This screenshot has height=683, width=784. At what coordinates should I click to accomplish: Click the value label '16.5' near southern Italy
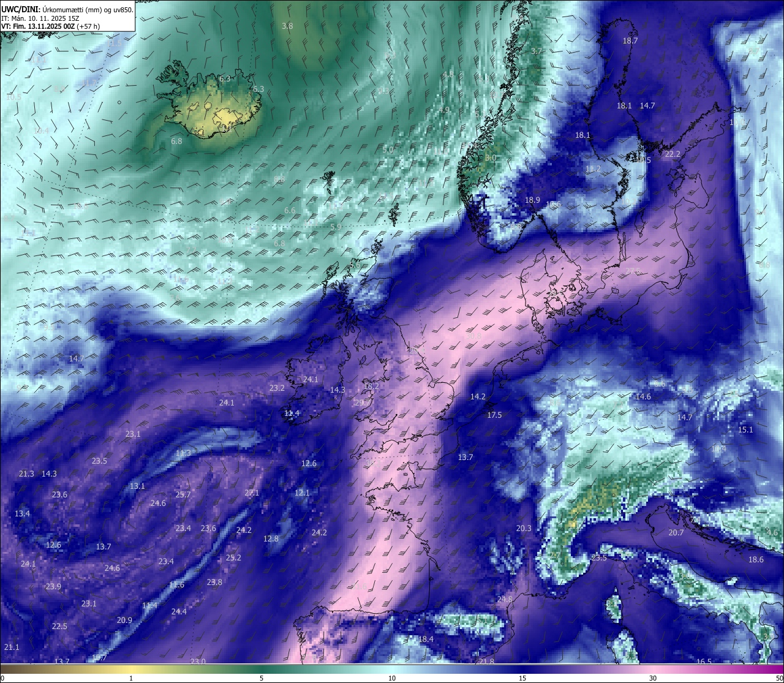pos(704,662)
